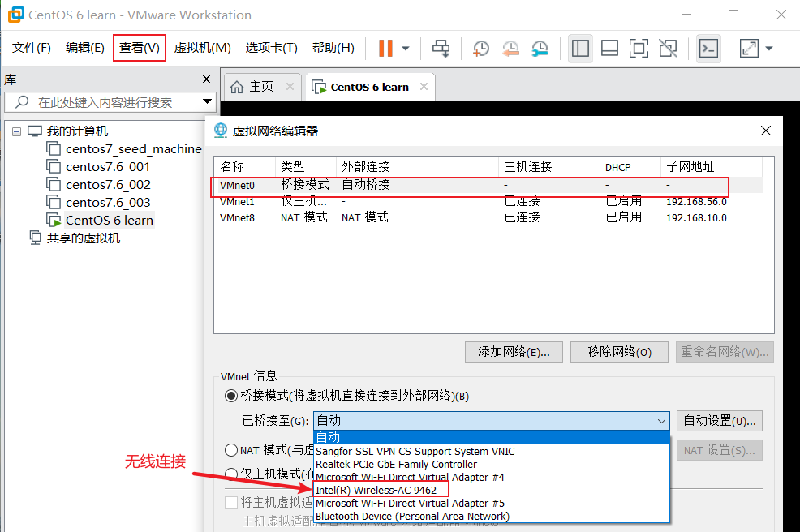This screenshot has height=532, width=800.
Task: Click the DHCP column header
Action: pos(630,167)
